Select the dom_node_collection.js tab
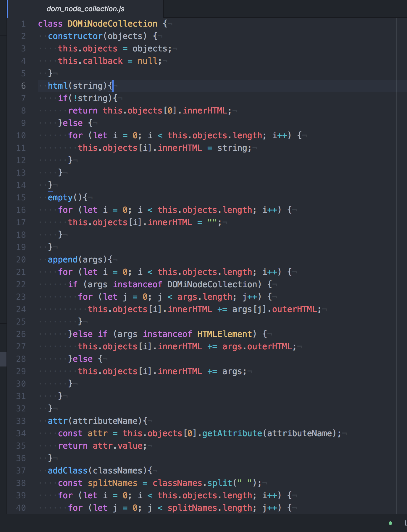407x532 pixels. 85,9
